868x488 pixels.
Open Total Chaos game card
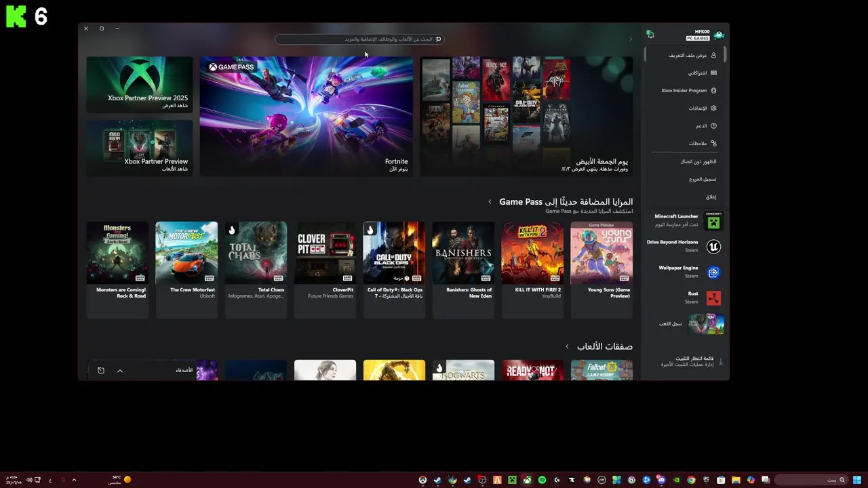pos(256,269)
